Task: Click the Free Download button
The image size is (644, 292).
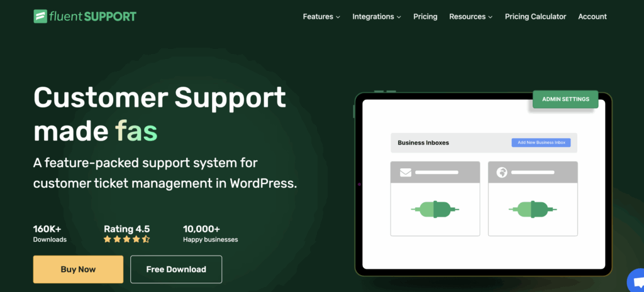Action: (176, 269)
